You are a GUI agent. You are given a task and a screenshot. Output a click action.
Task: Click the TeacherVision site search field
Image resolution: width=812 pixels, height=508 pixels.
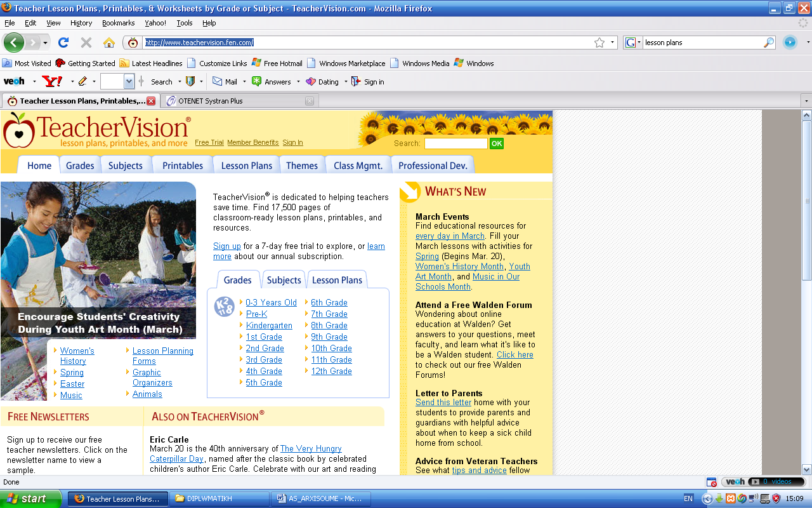(x=455, y=144)
